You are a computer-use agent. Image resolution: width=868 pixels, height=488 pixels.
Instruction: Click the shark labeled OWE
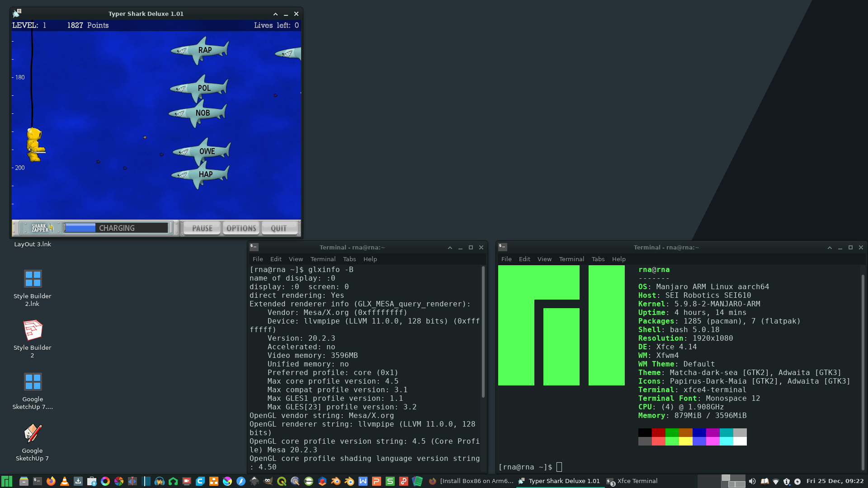tap(202, 151)
